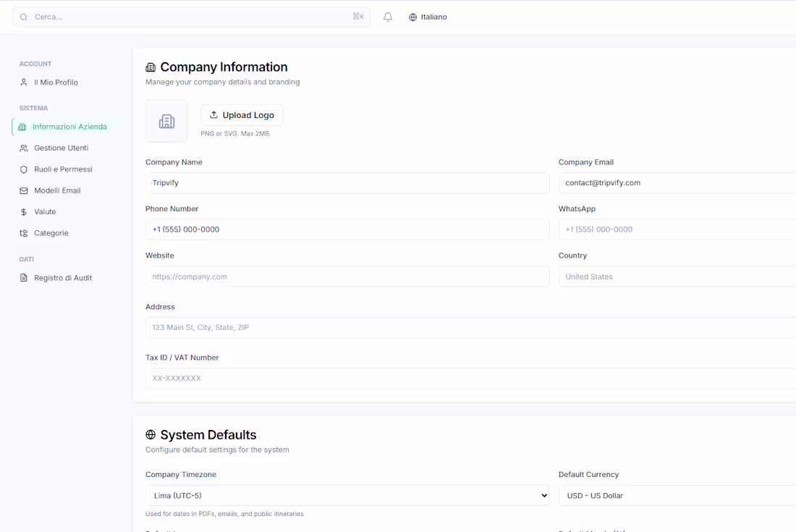Click inside the Website input field

coord(347,276)
